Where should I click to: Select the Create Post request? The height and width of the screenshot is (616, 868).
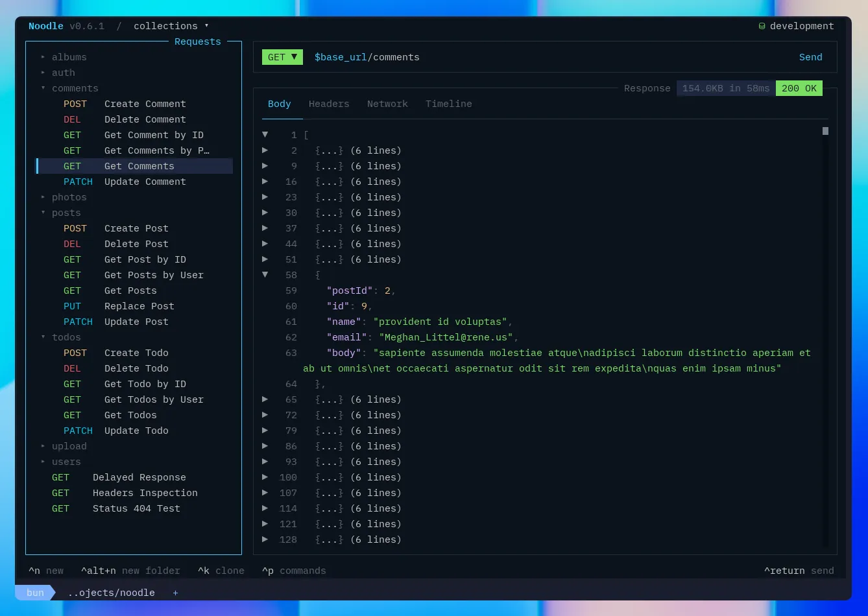click(x=134, y=228)
